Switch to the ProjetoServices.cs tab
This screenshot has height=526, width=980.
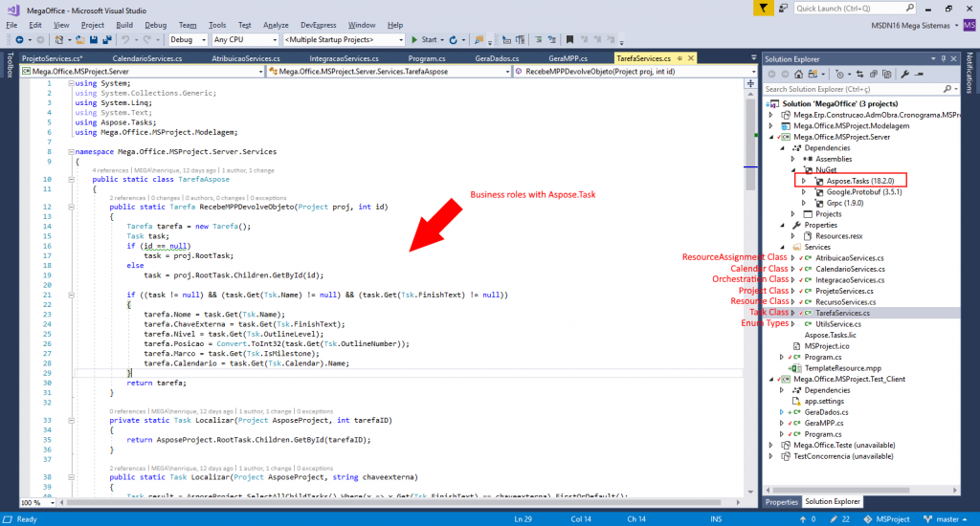(53, 58)
